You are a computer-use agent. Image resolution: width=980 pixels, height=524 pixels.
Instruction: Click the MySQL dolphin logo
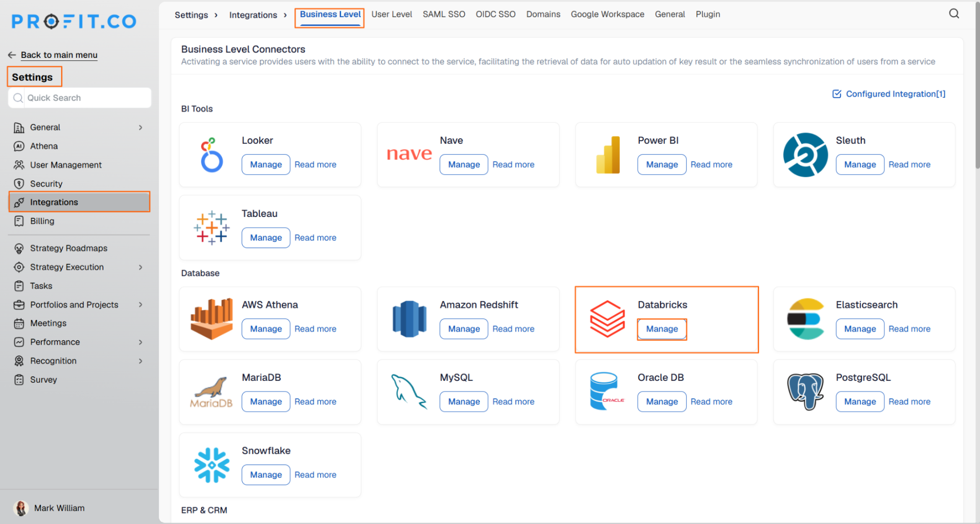409,392
